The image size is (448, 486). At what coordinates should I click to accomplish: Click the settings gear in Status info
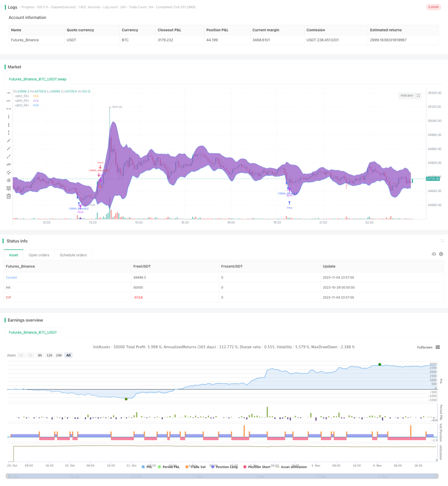click(441, 254)
